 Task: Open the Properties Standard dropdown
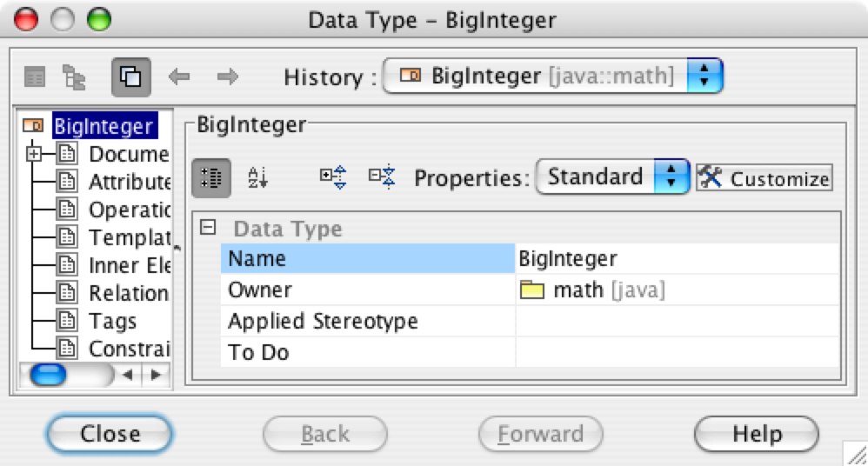613,177
